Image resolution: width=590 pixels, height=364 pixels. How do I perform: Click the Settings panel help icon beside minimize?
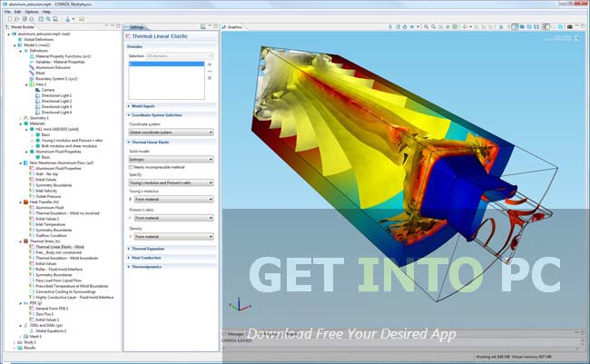[203, 26]
